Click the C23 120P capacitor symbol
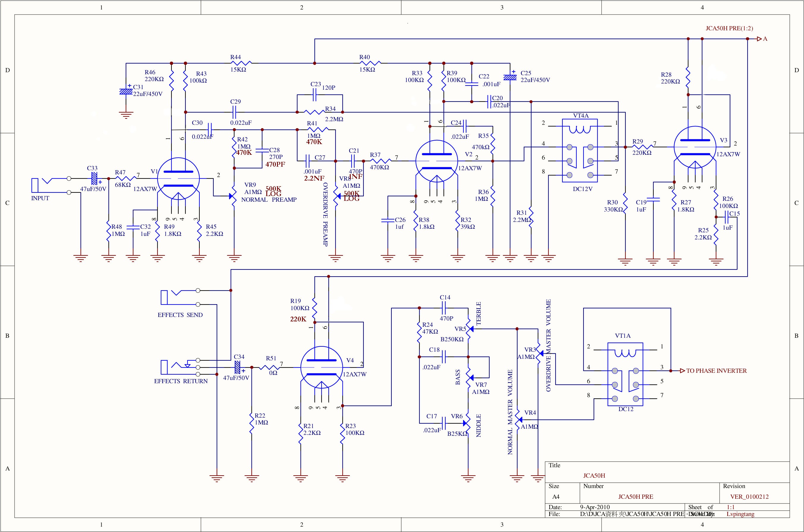Viewport: 804px width, 532px height. pyautogui.click(x=315, y=95)
